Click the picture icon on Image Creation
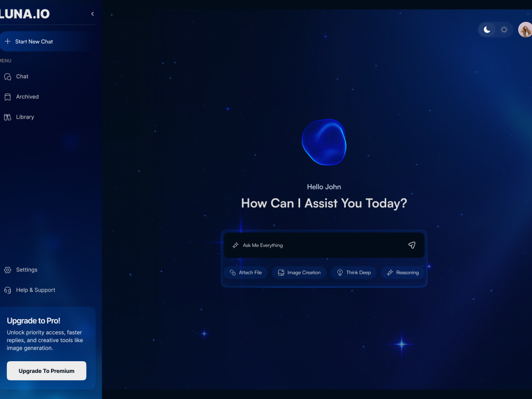Image resolution: width=532 pixels, height=399 pixels. pos(281,272)
